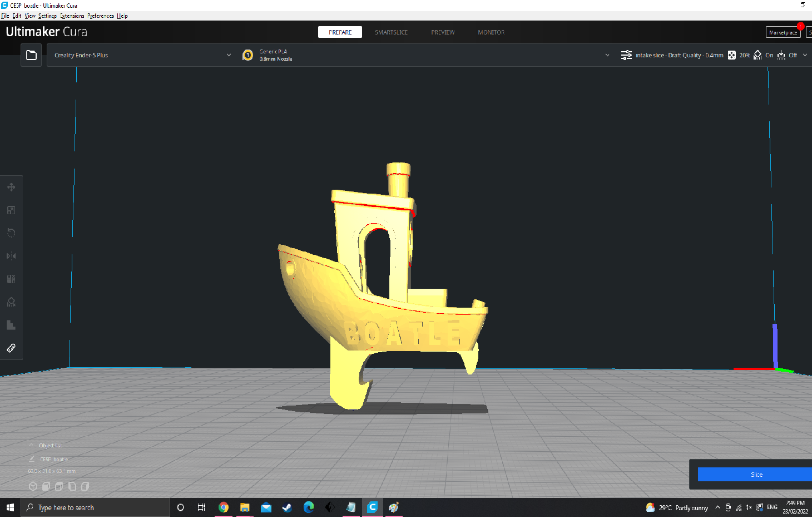This screenshot has height=523, width=812.
Task: Open the Marketplace button
Action: coord(783,32)
